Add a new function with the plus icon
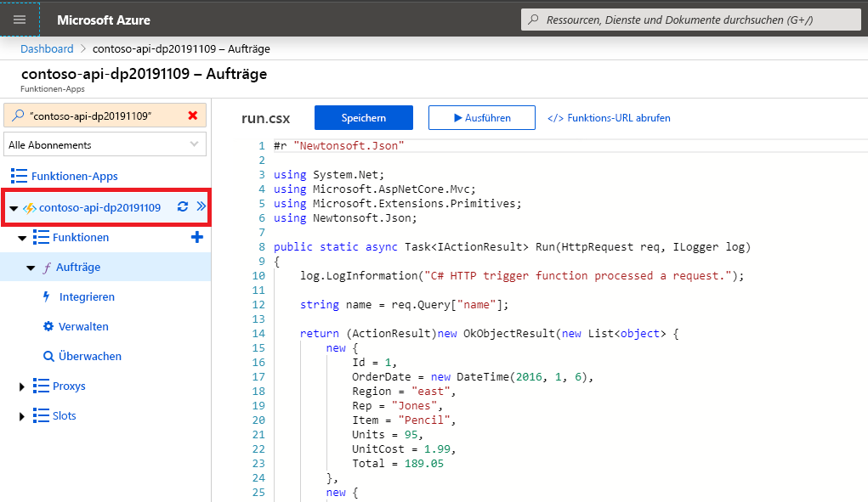Viewport: 868px width, 502px height. pos(196,237)
